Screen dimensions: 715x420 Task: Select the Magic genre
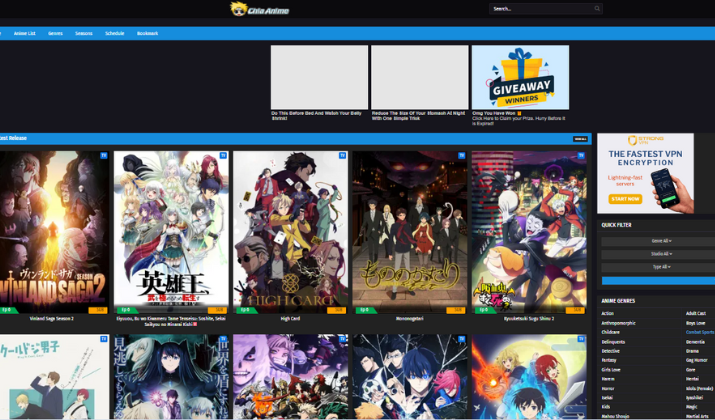click(692, 407)
